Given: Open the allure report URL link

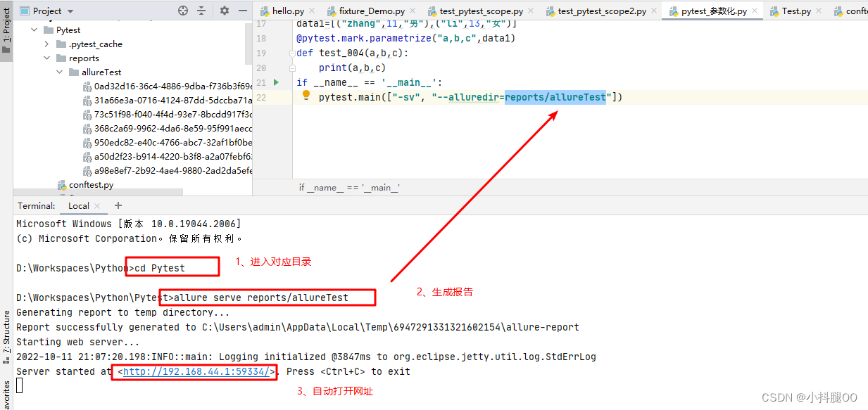Looking at the screenshot, I should (194, 371).
